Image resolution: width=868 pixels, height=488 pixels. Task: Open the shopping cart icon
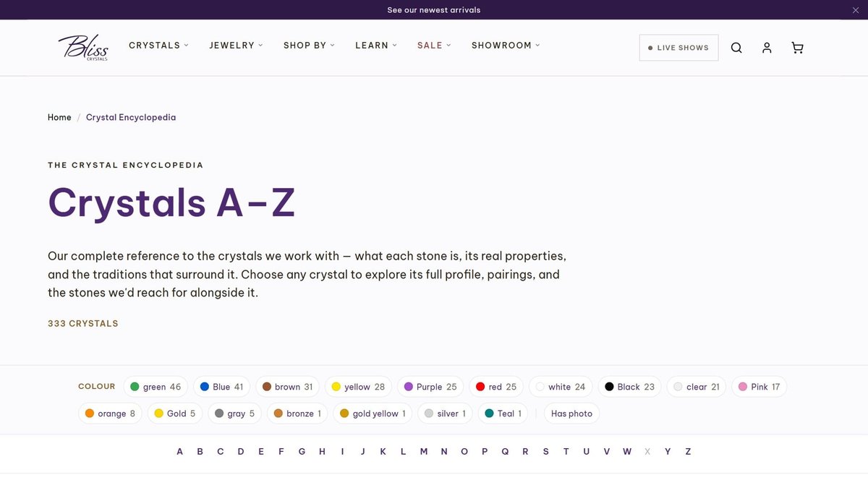click(x=797, y=48)
